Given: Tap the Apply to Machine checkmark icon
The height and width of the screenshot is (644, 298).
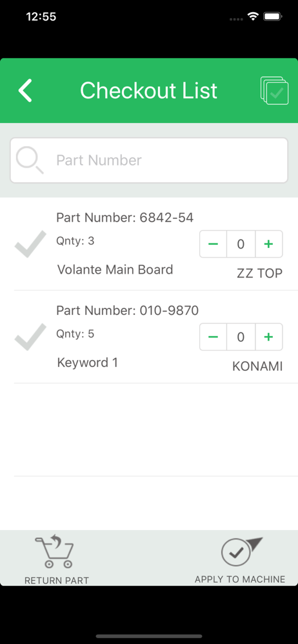Looking at the screenshot, I should (242, 552).
